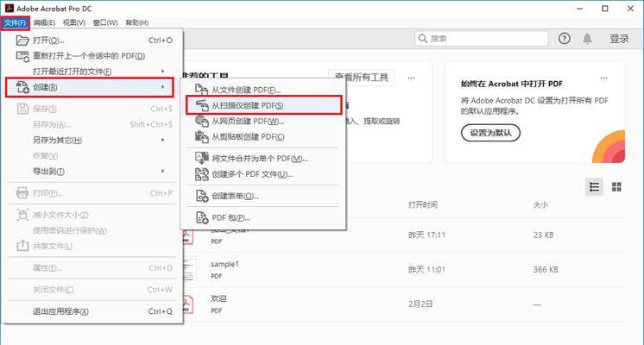Expand 导出到(T) submenu arrow

pyautogui.click(x=163, y=171)
